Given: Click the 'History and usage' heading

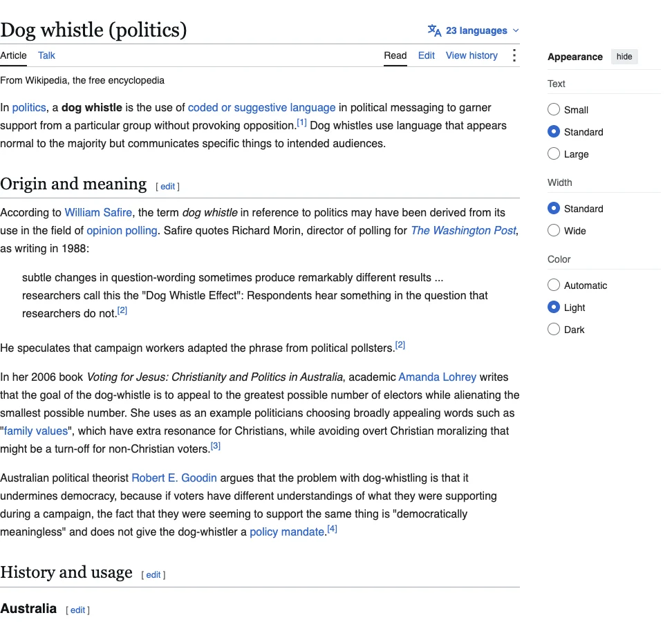Looking at the screenshot, I should tap(66, 572).
